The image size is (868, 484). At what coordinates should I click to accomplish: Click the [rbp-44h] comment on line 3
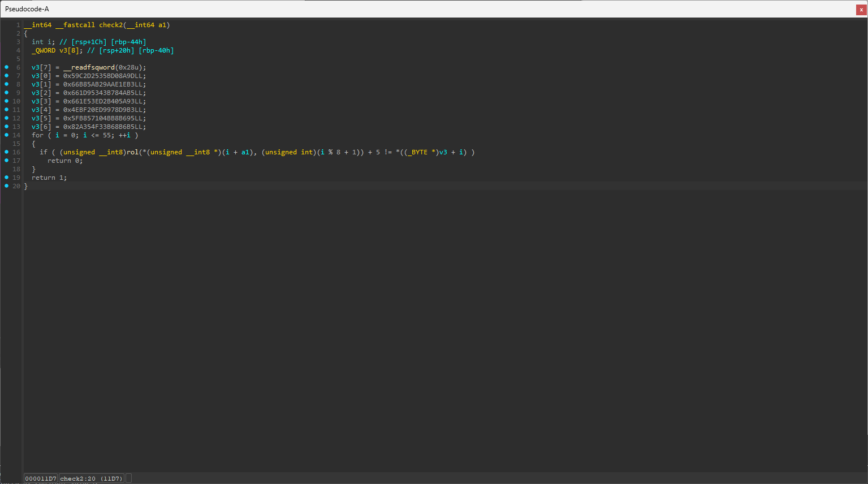129,42
